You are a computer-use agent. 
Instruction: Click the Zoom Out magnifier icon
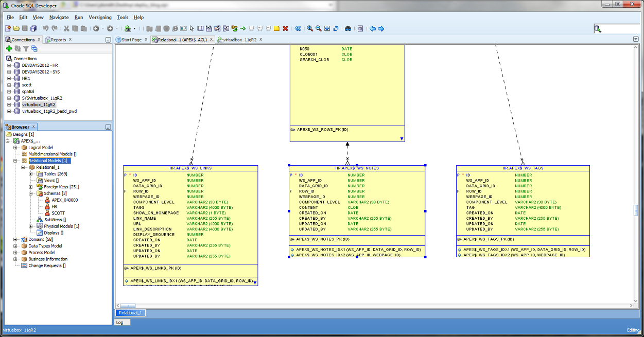coord(319,28)
